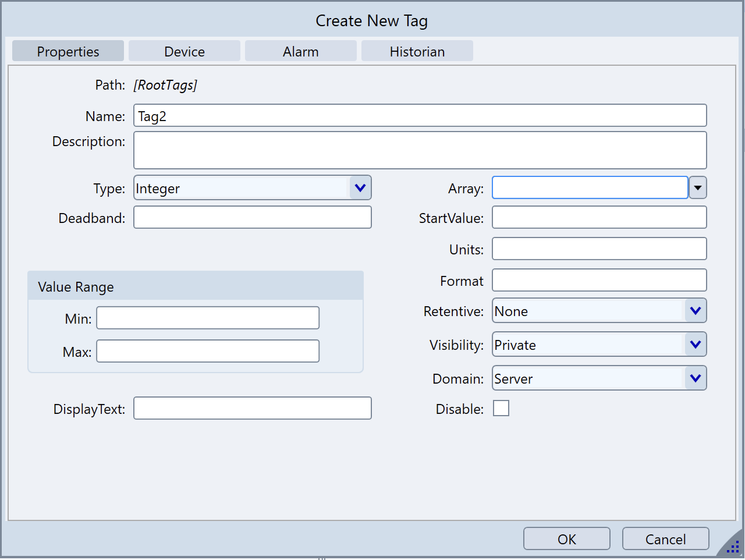Screen dimensions: 745x560
Task: Click the DisplayText input field
Action: [x=252, y=409]
